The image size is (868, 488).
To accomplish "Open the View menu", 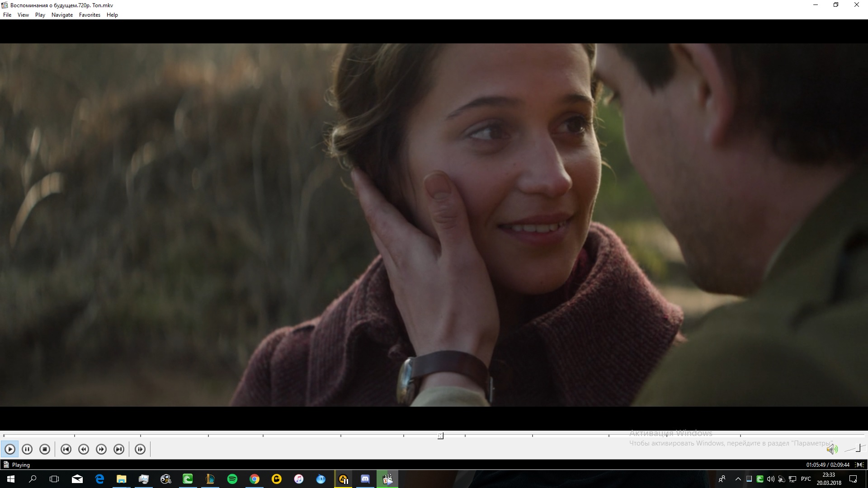I will pyautogui.click(x=23, y=15).
